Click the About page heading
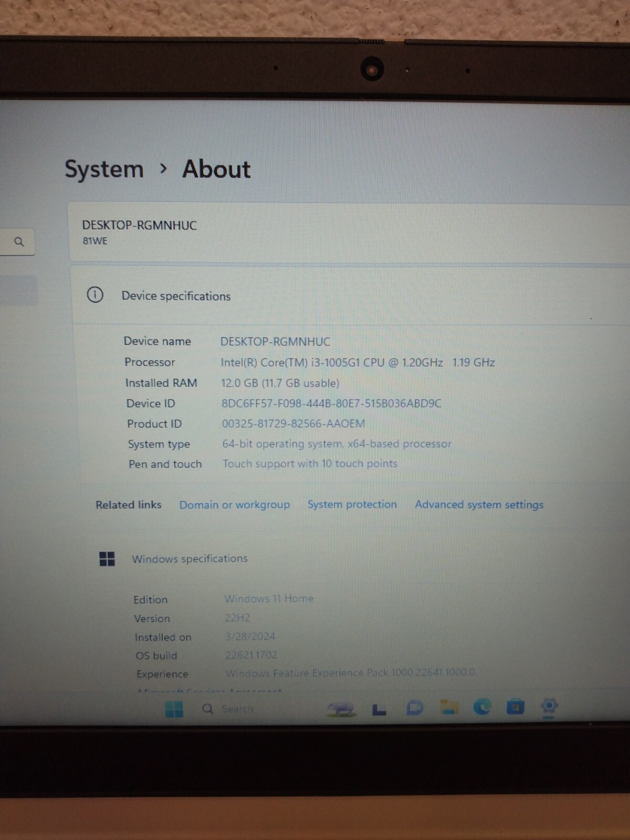 tap(216, 169)
